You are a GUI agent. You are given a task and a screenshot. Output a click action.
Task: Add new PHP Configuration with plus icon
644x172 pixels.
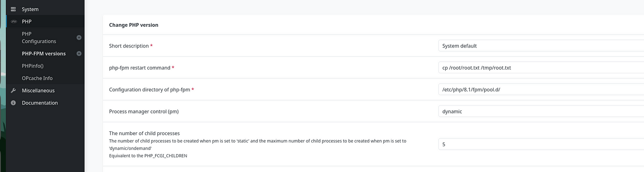[x=79, y=37]
